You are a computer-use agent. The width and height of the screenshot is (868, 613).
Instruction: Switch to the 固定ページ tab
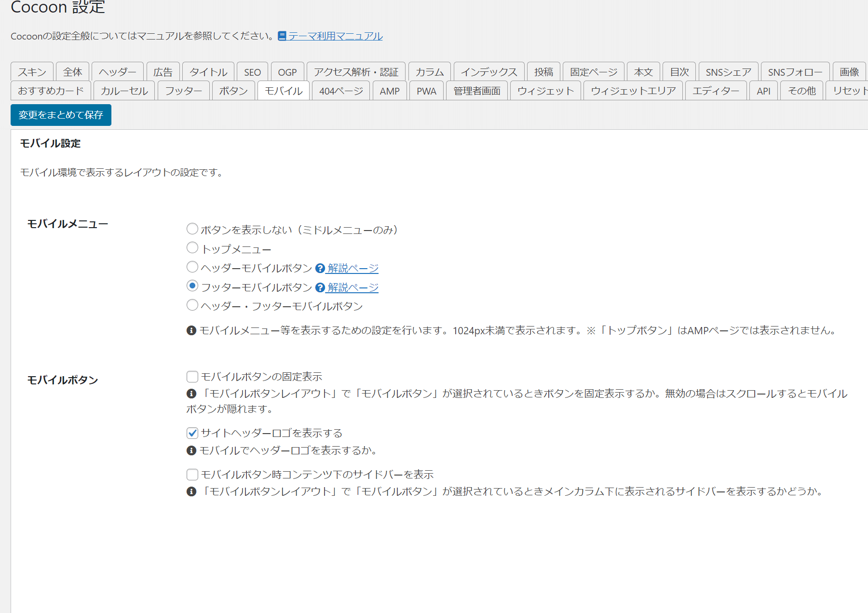594,72
